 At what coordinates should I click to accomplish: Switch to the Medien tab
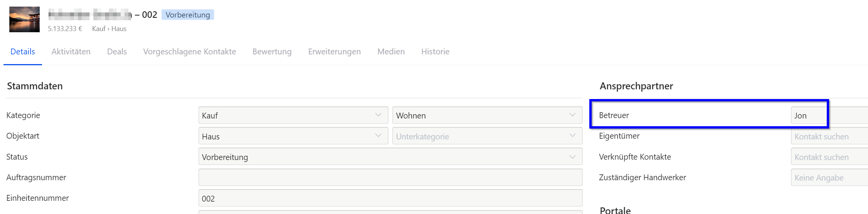click(x=391, y=52)
